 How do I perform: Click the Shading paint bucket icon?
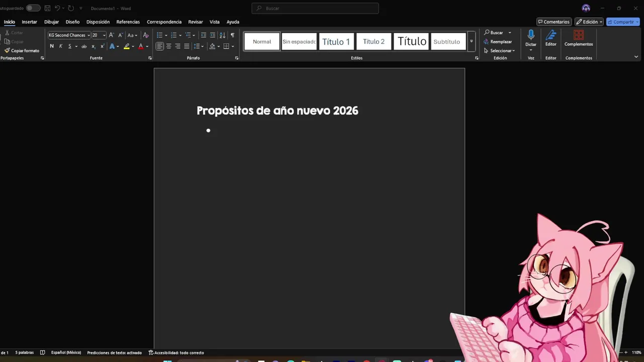tap(212, 46)
